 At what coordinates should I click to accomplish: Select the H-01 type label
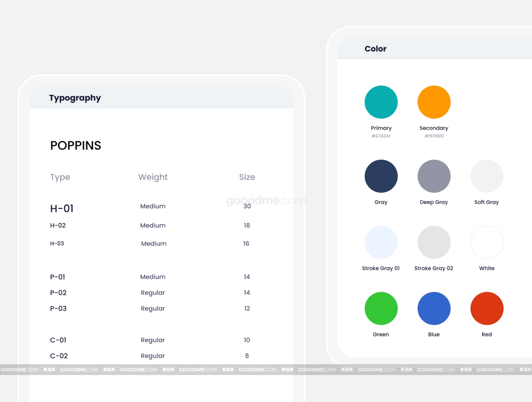coord(62,208)
